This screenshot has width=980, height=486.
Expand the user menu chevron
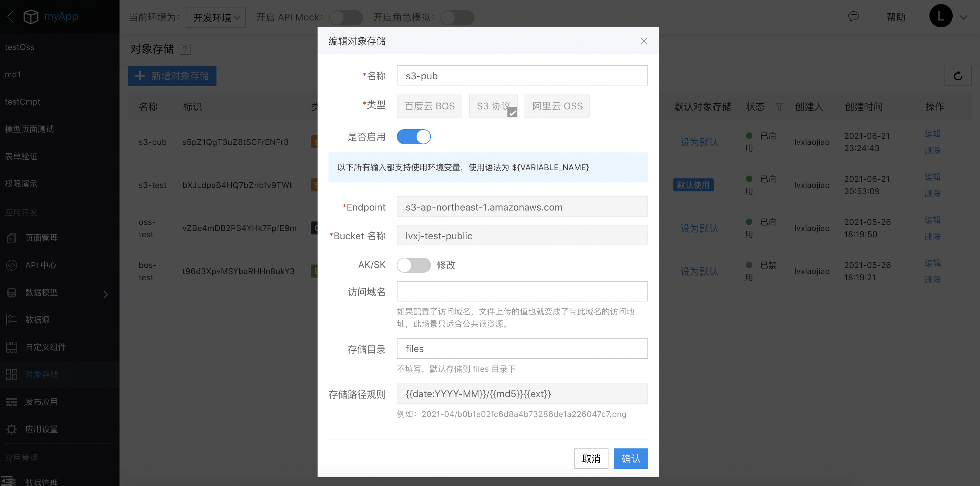coord(963,17)
